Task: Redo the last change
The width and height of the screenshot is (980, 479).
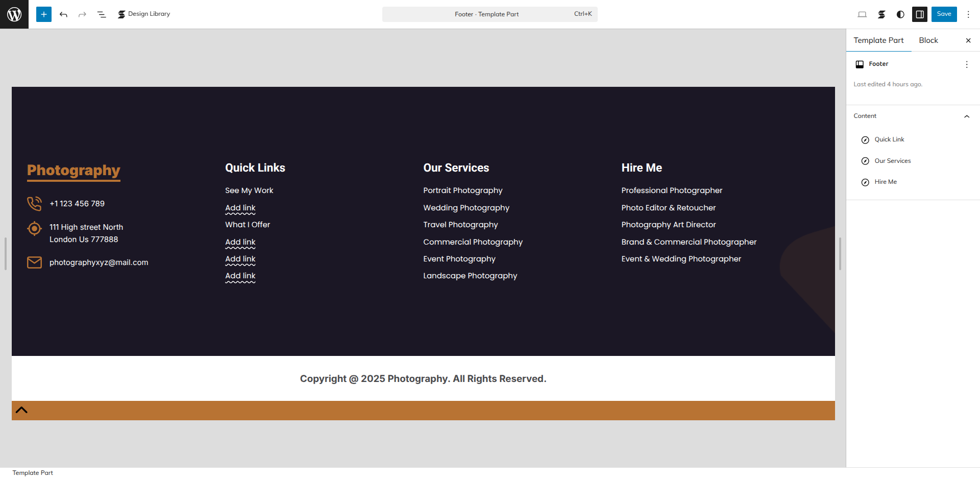Action: pyautogui.click(x=82, y=14)
